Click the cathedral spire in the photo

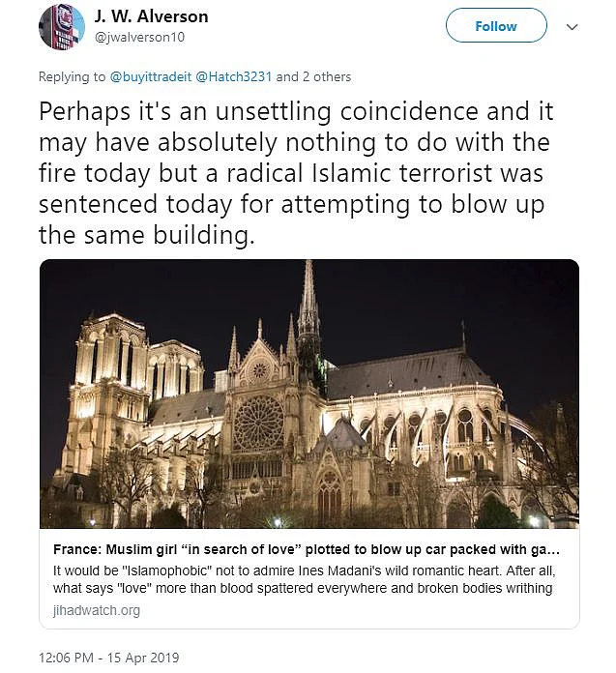pos(308,309)
